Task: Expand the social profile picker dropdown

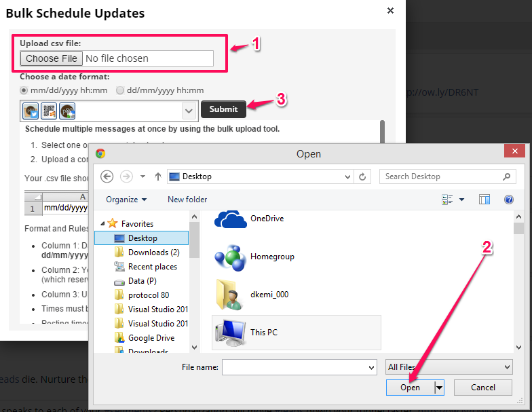Action: [189, 110]
